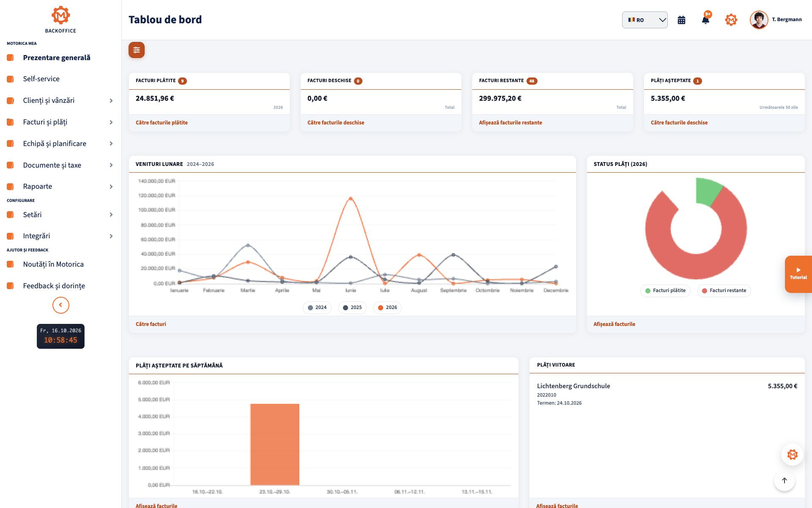Toggle the 2024 series in revenue chart legend
The height and width of the screenshot is (508, 812).
click(x=317, y=307)
